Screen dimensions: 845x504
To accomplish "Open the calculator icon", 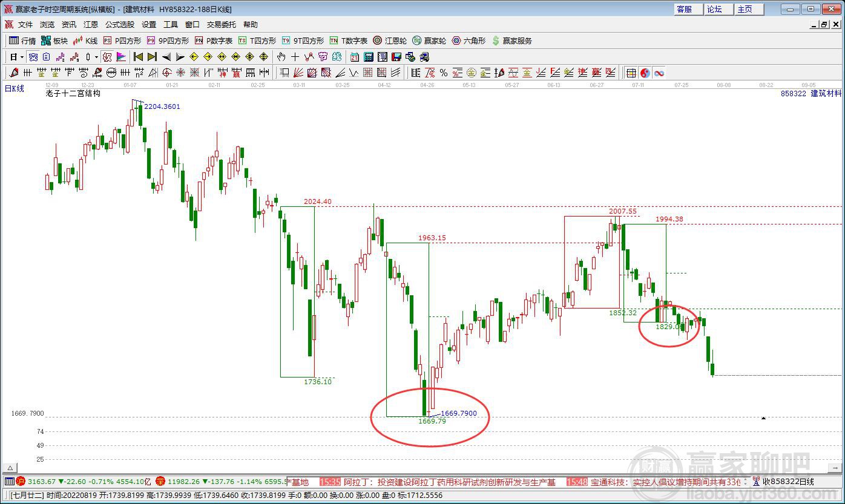I will coord(369,57).
